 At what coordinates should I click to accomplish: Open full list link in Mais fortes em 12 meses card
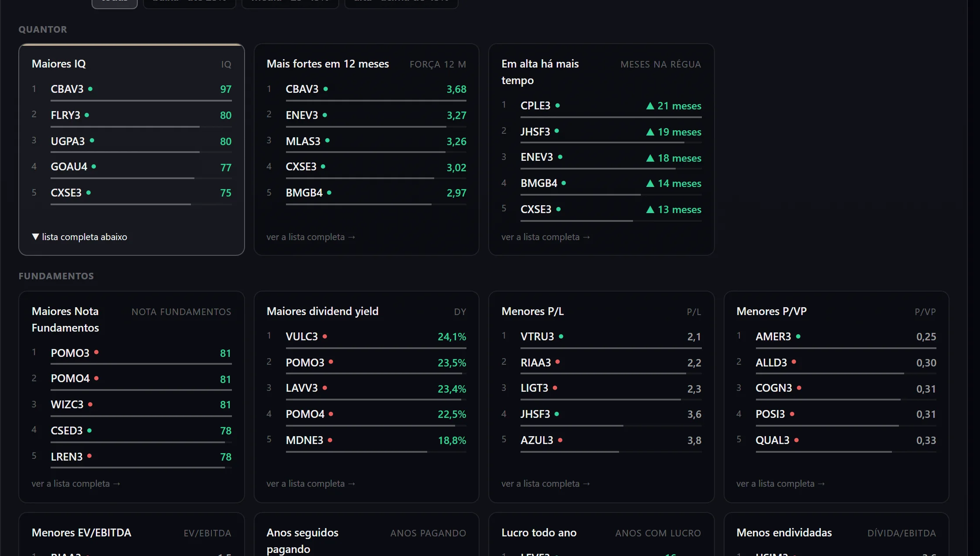tap(311, 237)
